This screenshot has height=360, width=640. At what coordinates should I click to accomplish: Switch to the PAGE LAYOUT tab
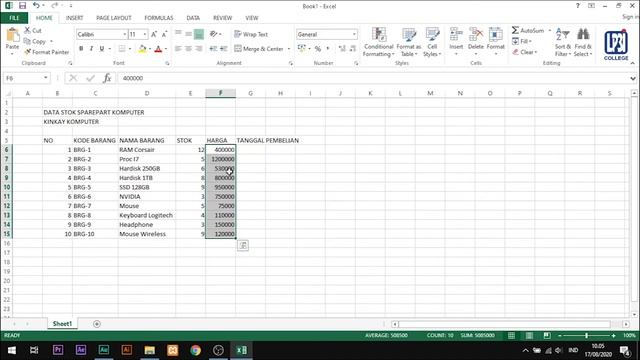(x=113, y=18)
